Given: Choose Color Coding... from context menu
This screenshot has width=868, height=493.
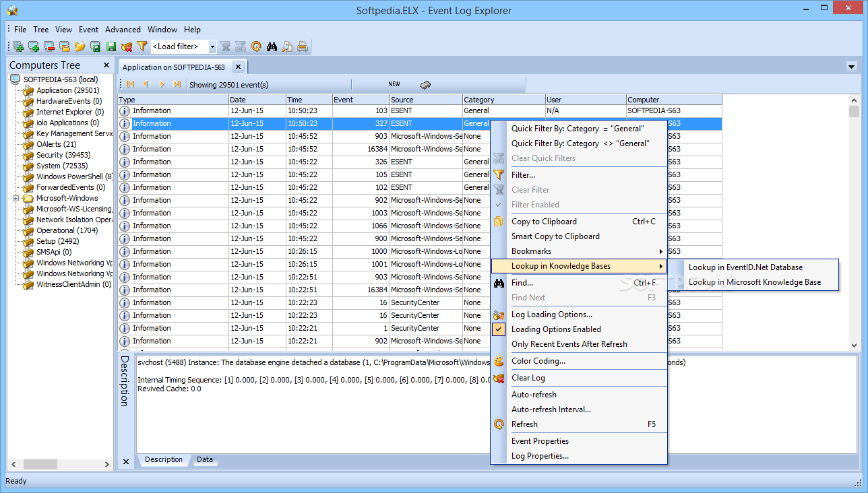Looking at the screenshot, I should point(538,361).
